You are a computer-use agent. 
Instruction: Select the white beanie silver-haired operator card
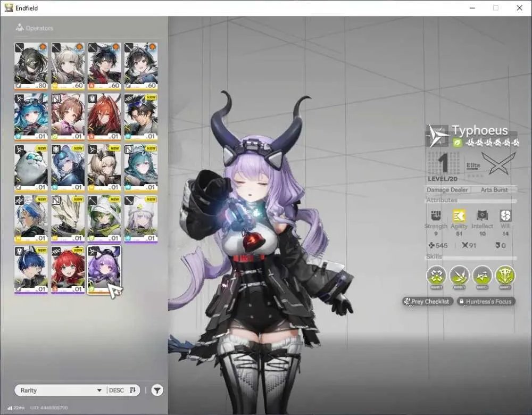pyautogui.click(x=141, y=219)
